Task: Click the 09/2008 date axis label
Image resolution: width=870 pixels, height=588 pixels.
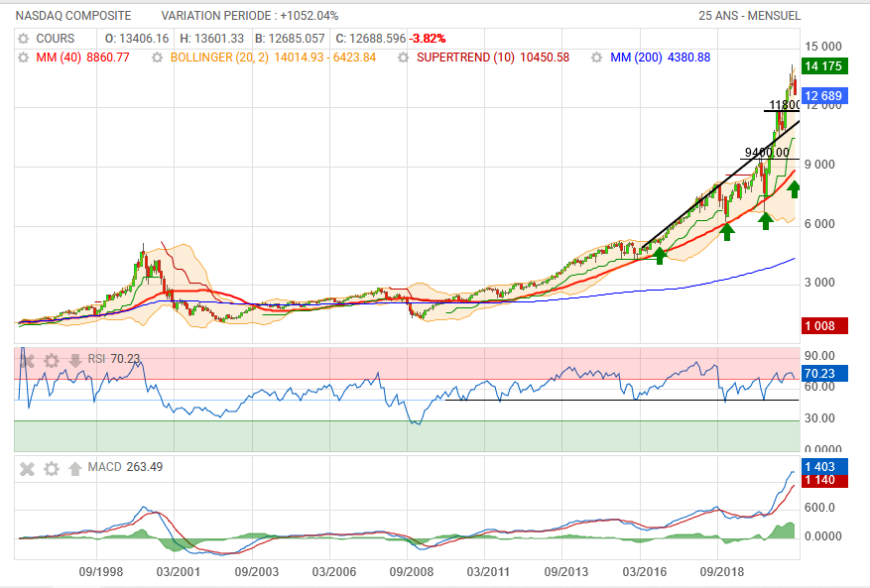Action: point(411,571)
